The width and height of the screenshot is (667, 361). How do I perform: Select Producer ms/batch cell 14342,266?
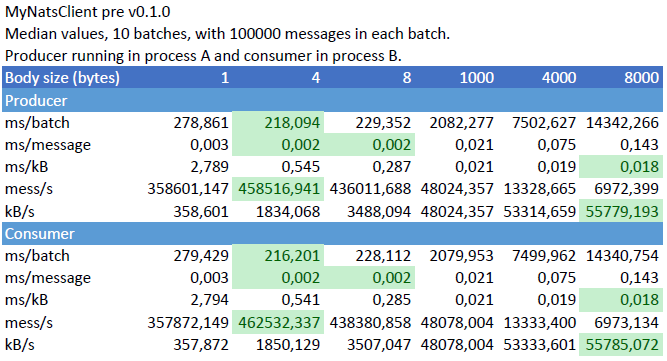622,123
